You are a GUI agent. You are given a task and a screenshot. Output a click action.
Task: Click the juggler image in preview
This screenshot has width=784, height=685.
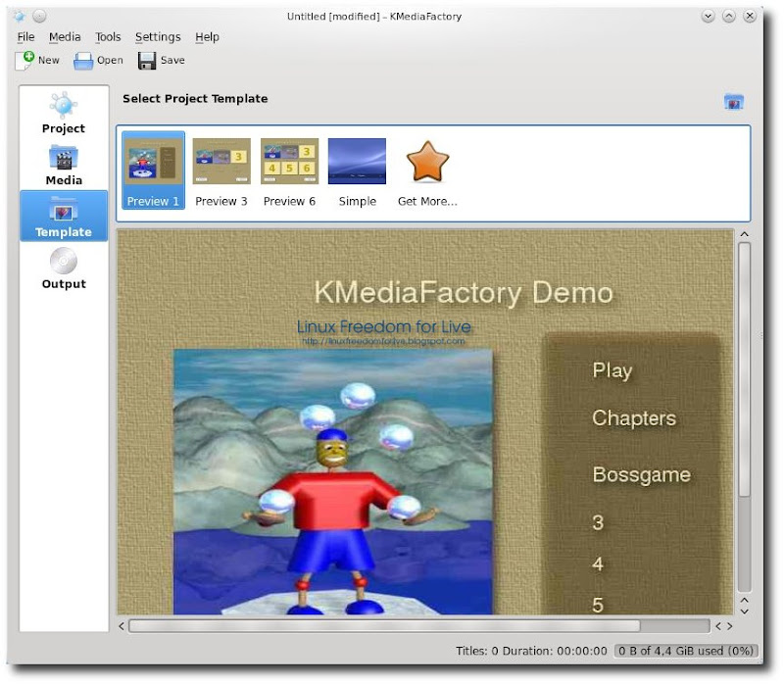coord(333,482)
